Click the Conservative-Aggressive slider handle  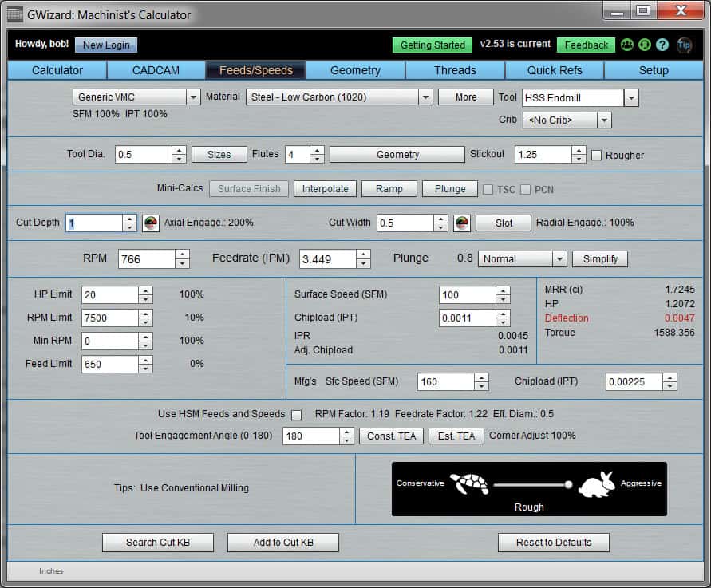[568, 483]
